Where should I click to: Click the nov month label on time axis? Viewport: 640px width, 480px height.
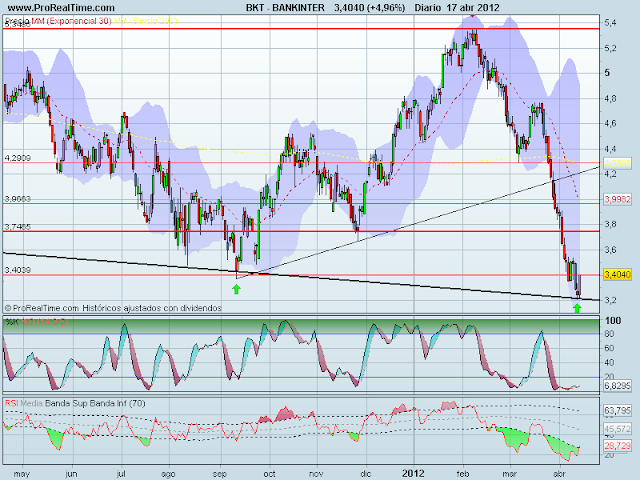pos(316,474)
